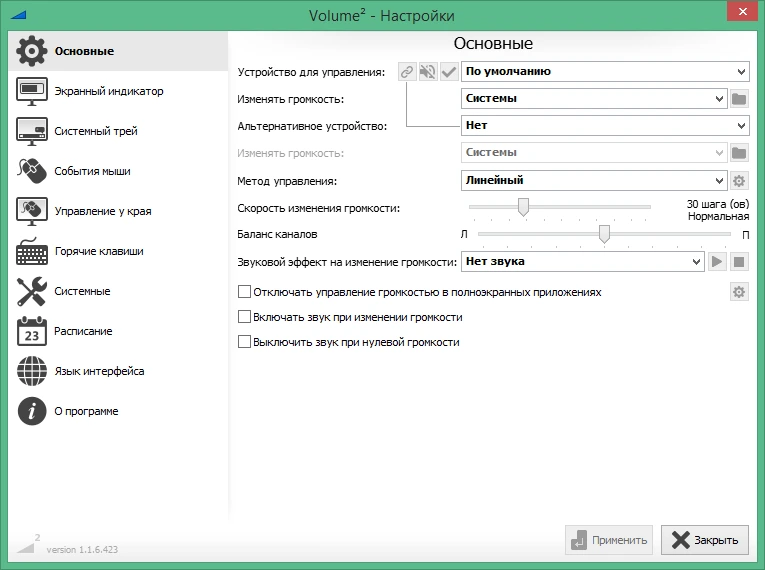This screenshot has height=570, width=765.
Task: Click the Л end of the balance slider track
Action: click(x=464, y=234)
